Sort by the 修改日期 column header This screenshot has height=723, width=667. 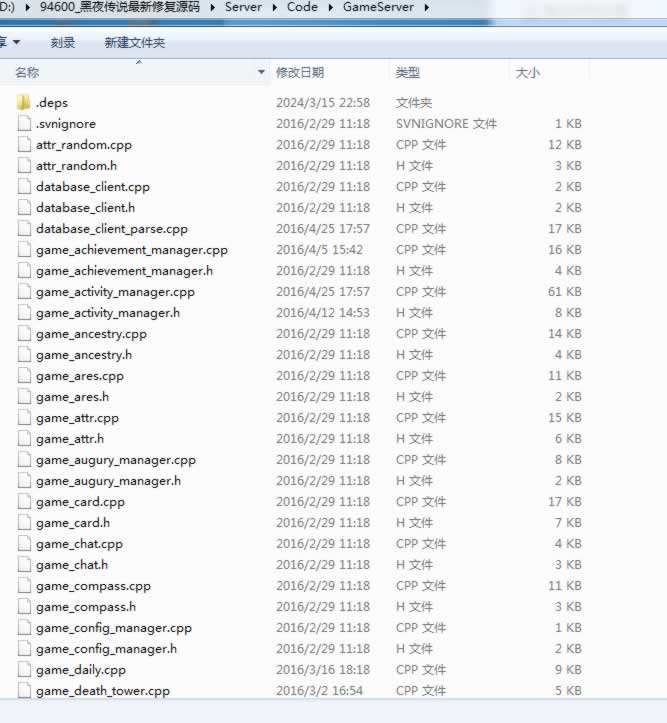tap(300, 72)
